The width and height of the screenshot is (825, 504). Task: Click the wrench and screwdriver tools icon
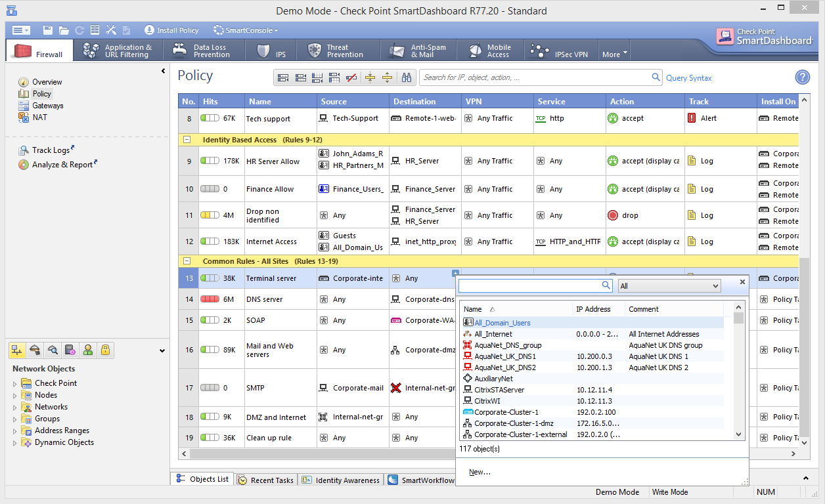tap(110, 30)
